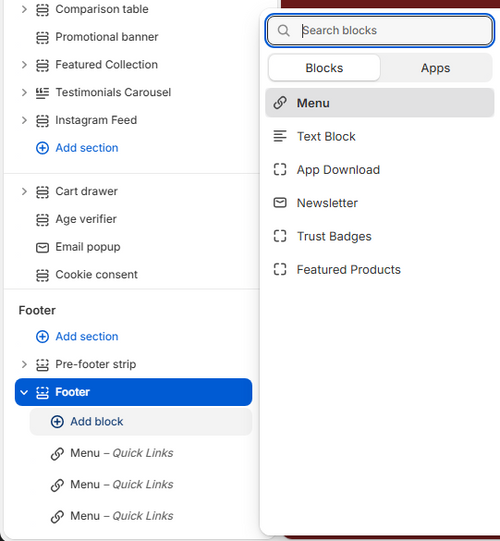
Task: Choose the Text Block option
Action: 380,136
